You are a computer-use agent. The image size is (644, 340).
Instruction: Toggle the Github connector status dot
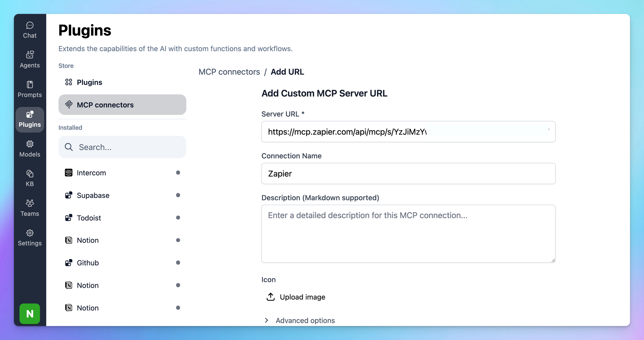point(178,263)
